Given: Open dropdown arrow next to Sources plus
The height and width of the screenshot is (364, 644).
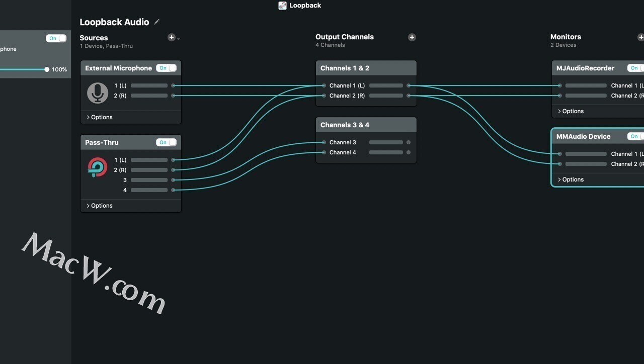Looking at the screenshot, I should (179, 39).
